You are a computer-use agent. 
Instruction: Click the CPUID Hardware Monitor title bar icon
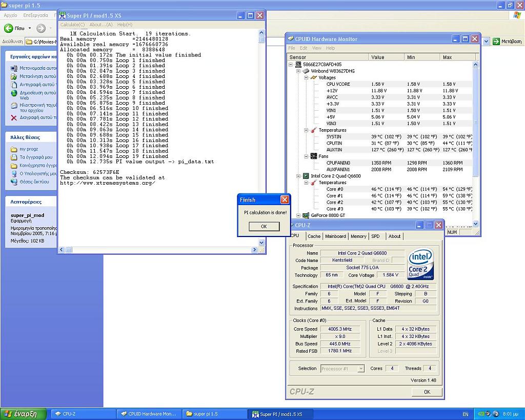pyautogui.click(x=291, y=39)
